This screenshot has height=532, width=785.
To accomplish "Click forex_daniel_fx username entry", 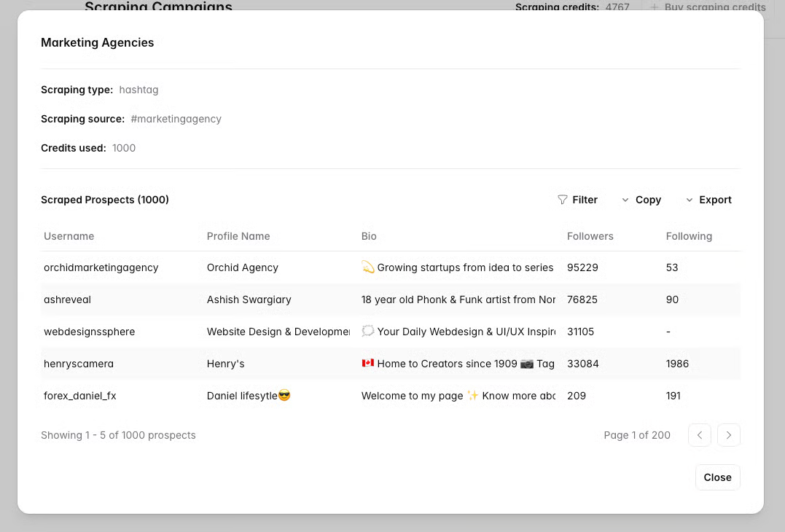I will point(79,396).
